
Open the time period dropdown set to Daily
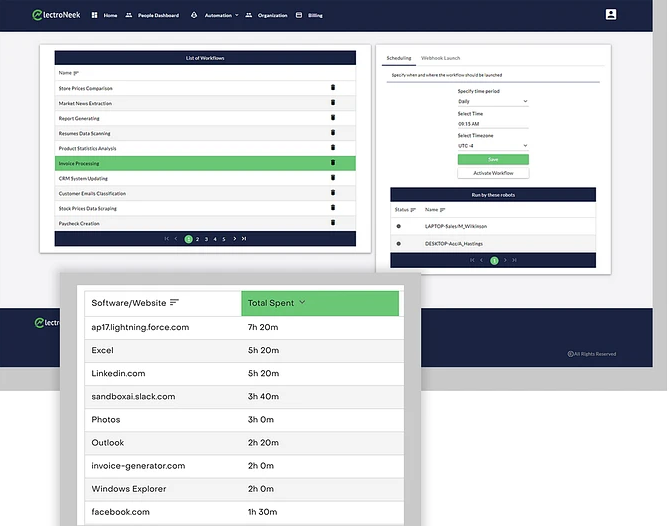click(x=492, y=101)
